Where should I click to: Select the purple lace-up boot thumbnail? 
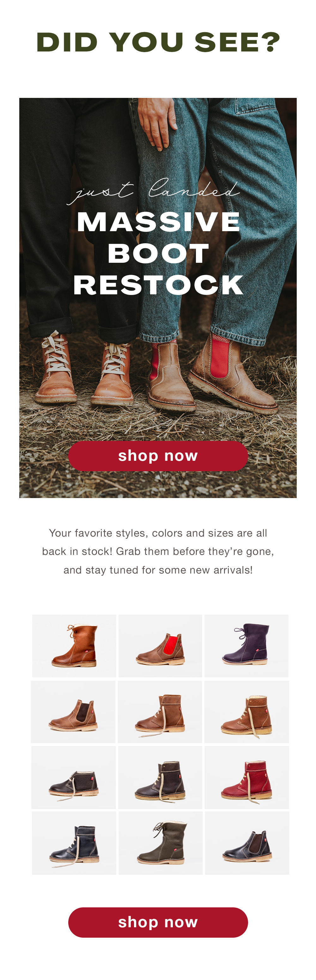click(x=246, y=646)
